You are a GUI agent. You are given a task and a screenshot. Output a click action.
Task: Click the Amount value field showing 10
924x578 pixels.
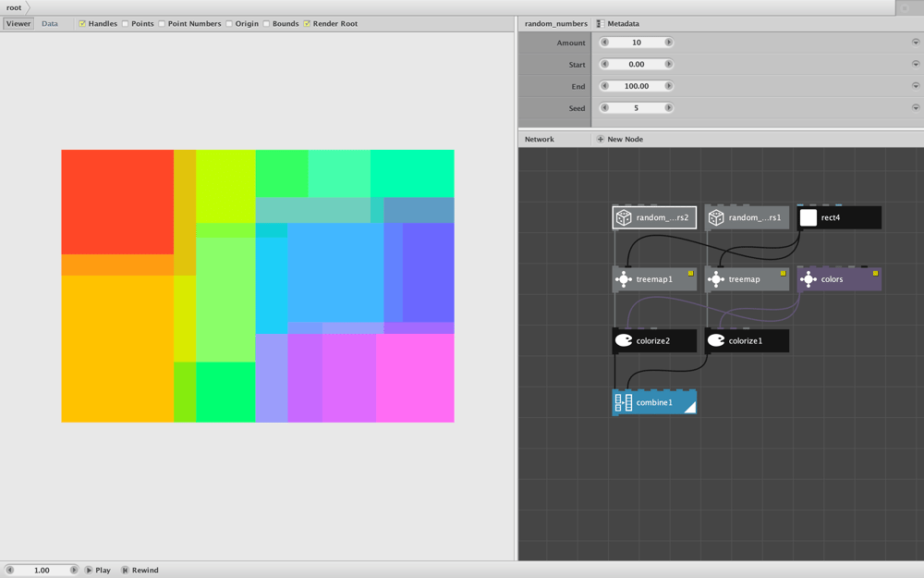(637, 43)
